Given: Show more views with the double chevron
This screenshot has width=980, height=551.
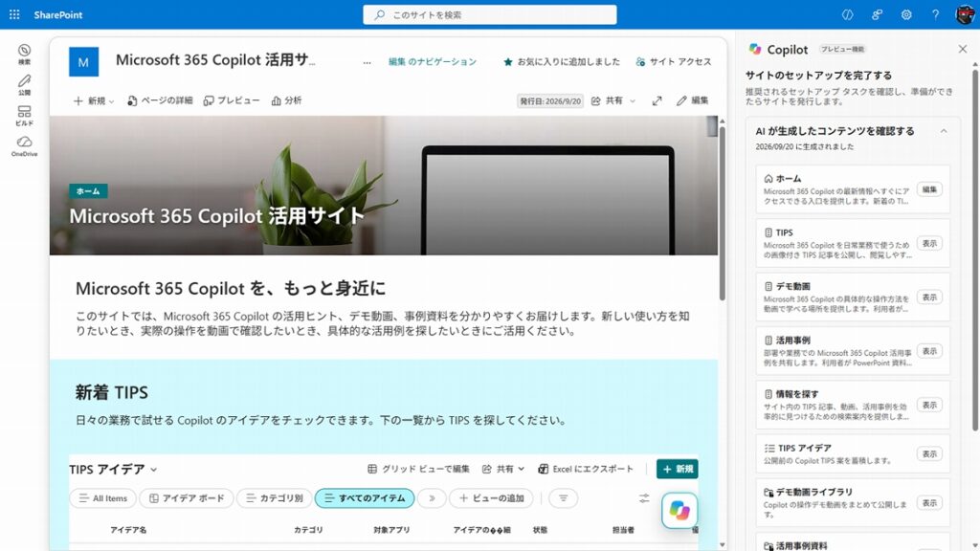Looking at the screenshot, I should pos(432,498).
